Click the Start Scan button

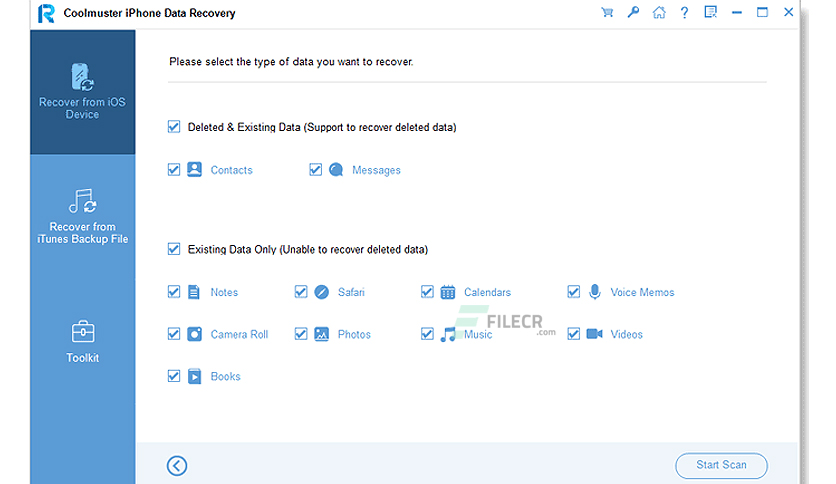tap(721, 465)
